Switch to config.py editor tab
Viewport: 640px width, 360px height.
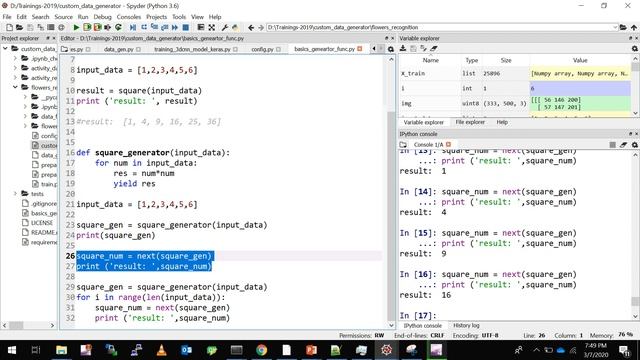click(262, 49)
